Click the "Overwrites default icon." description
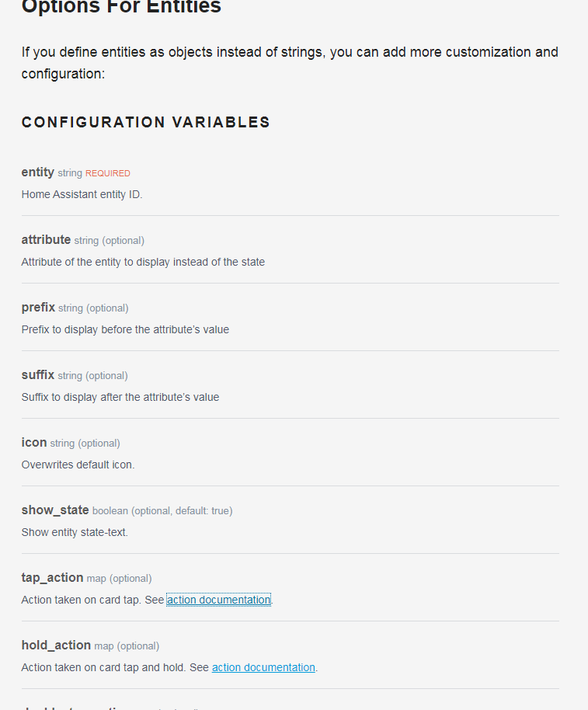Viewport: 588px width, 710px height. coord(78,465)
